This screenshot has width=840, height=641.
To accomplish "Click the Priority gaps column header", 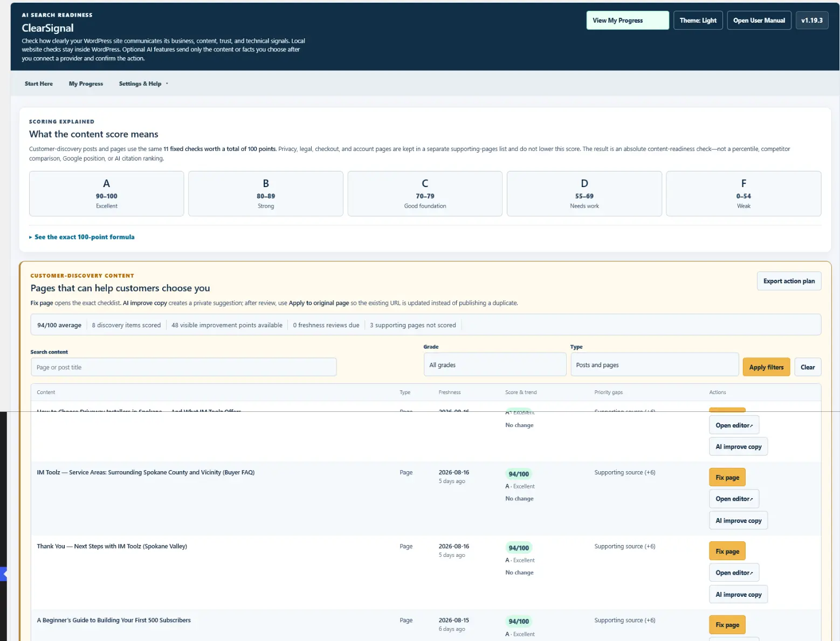I will tap(608, 392).
